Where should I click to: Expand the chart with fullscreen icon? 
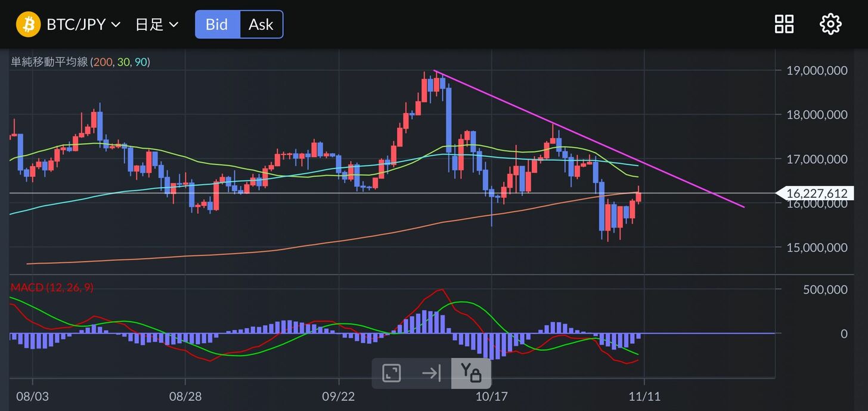pyautogui.click(x=392, y=373)
